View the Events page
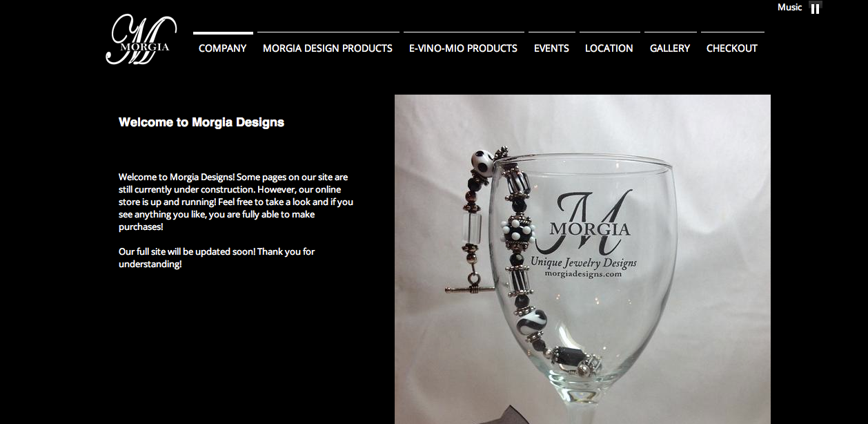This screenshot has height=424, width=868. [551, 48]
